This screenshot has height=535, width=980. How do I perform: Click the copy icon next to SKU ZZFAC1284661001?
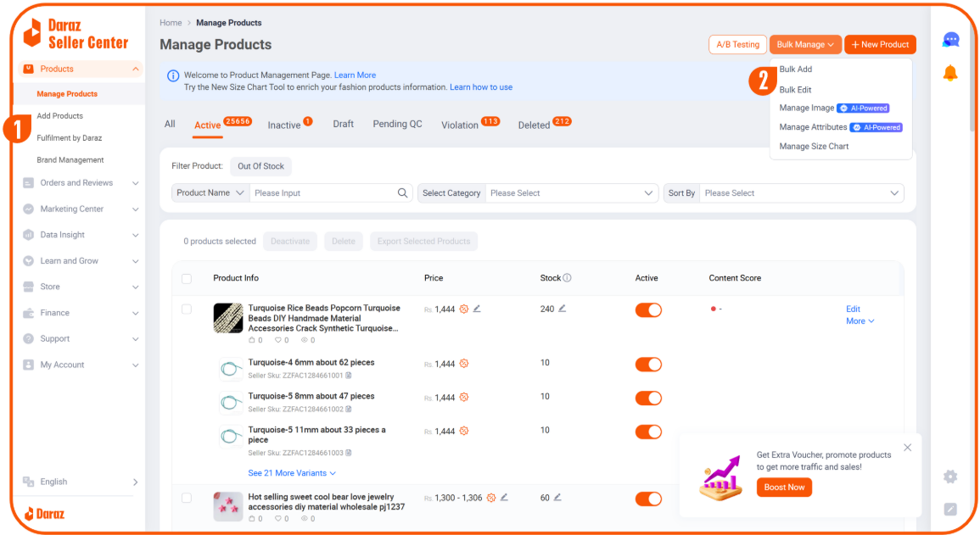coord(349,376)
